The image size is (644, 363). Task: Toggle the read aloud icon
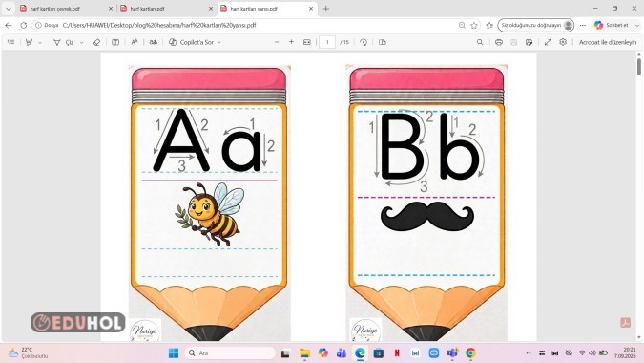(135, 42)
